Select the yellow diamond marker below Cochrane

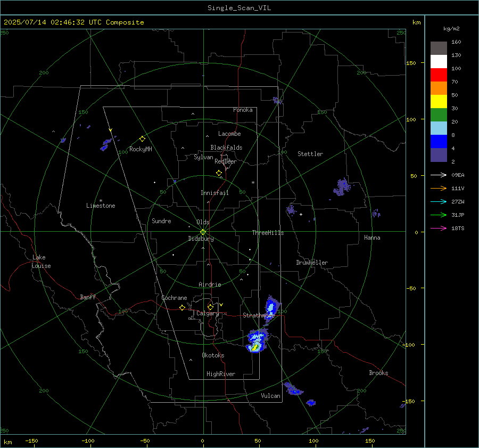point(182,307)
